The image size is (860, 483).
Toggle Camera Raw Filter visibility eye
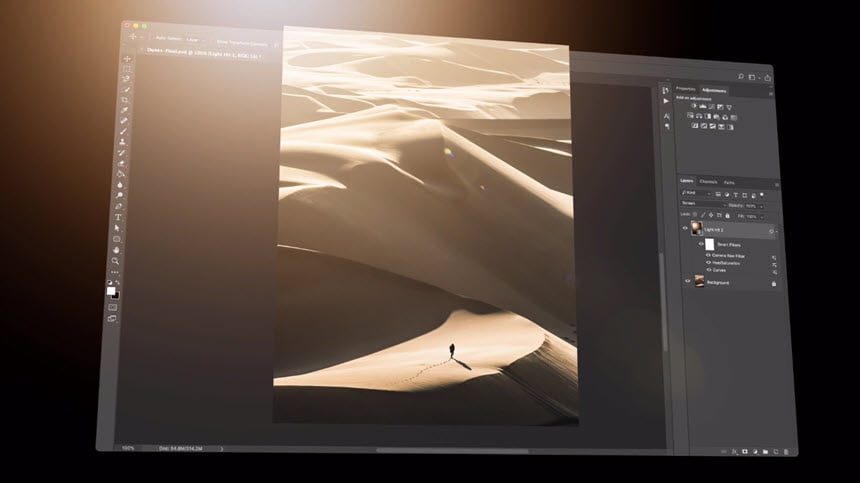[708, 255]
